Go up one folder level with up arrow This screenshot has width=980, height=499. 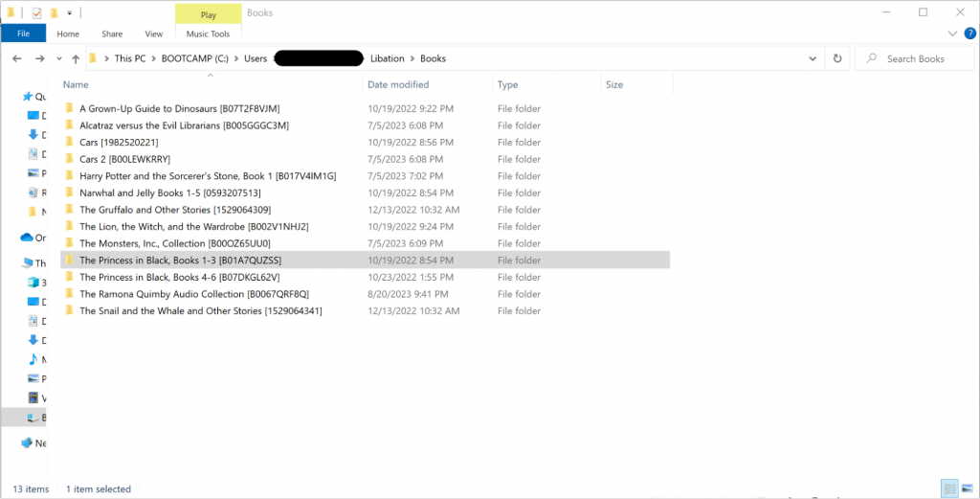tap(76, 58)
